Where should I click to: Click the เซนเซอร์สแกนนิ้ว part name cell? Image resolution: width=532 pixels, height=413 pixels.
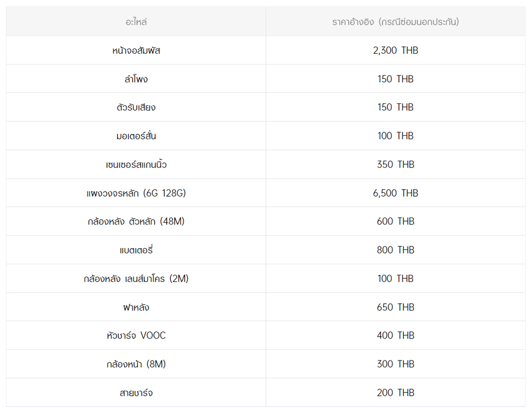coord(136,165)
